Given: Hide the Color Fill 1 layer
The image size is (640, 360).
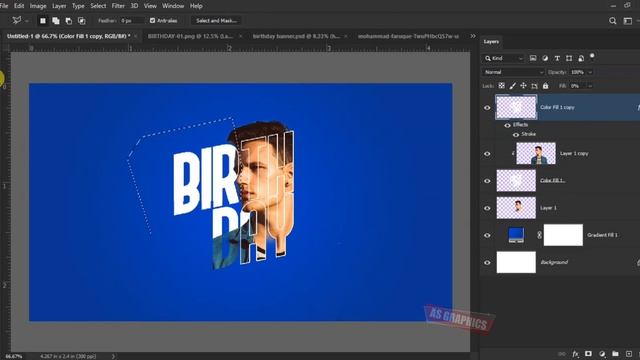Looking at the screenshot, I should pyautogui.click(x=487, y=181).
